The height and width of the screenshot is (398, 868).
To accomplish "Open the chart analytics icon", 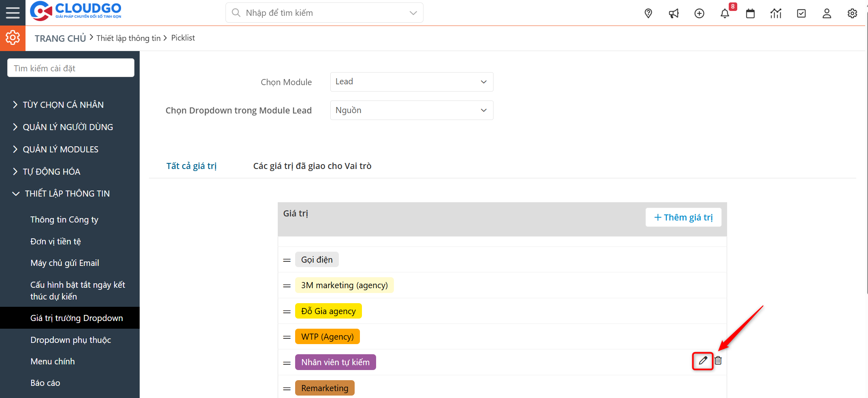I will pyautogui.click(x=776, y=13).
